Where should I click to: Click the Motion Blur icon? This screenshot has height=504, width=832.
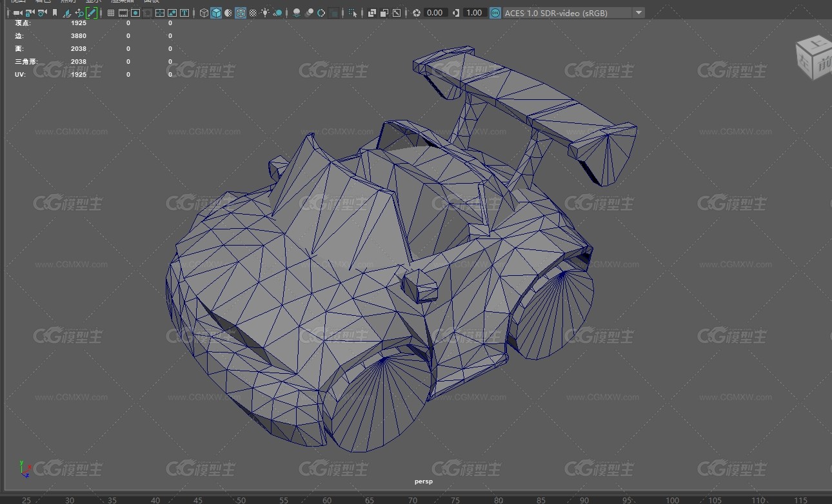pyautogui.click(x=309, y=13)
